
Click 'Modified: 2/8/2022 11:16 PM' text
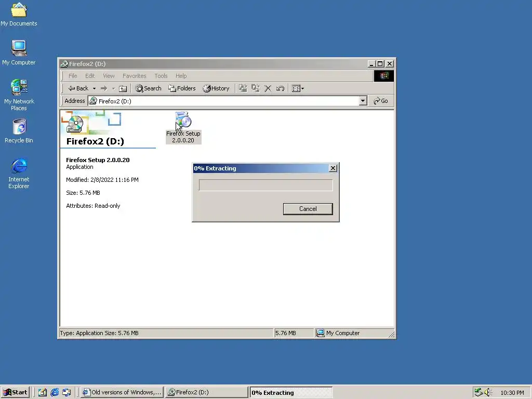pos(102,180)
